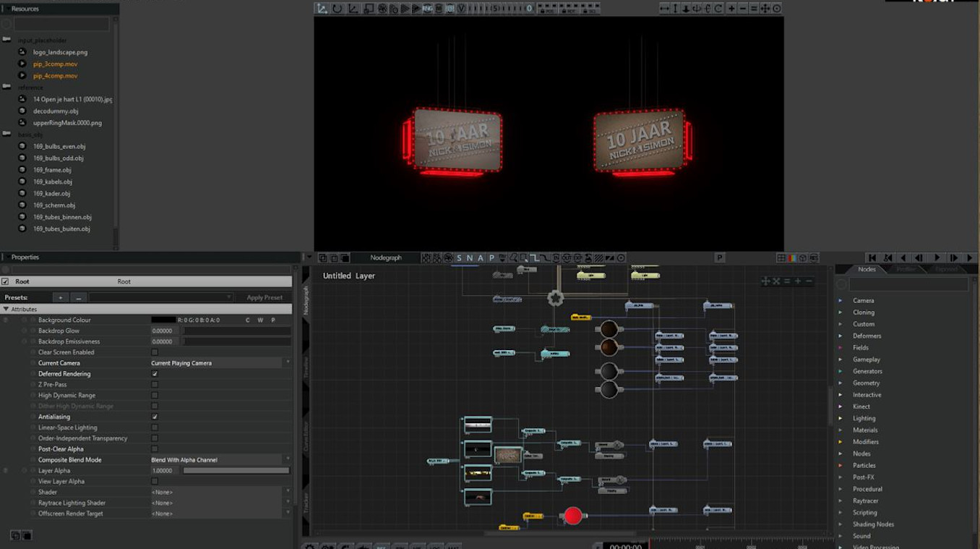Viewport: 980px width, 549px height.
Task: Toggle the S snap letter in nodegraph toolbar
Action: (459, 258)
